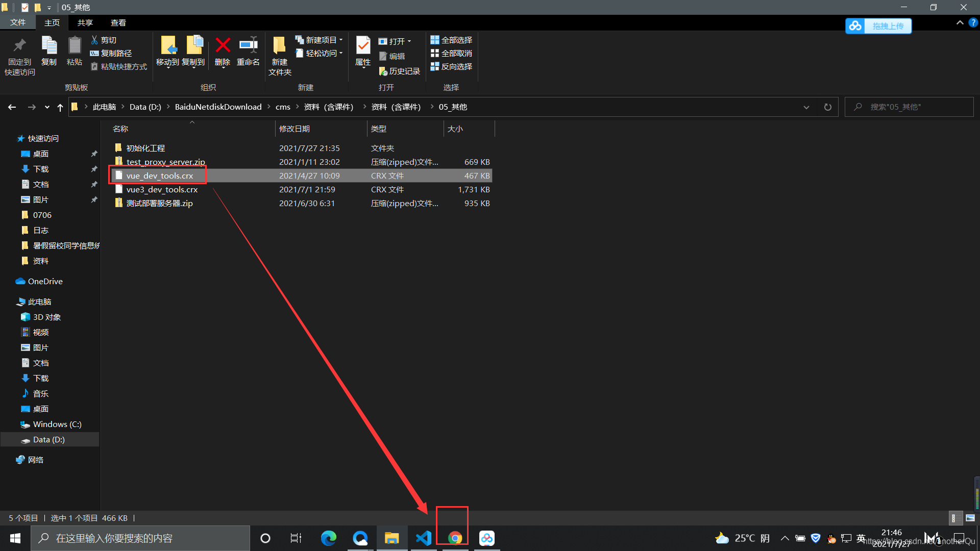
Task: Click the Baidu upload (拖拽上传) button
Action: coord(878,26)
